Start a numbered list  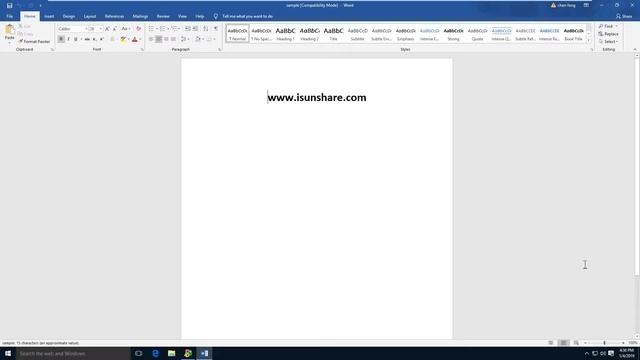click(x=163, y=29)
